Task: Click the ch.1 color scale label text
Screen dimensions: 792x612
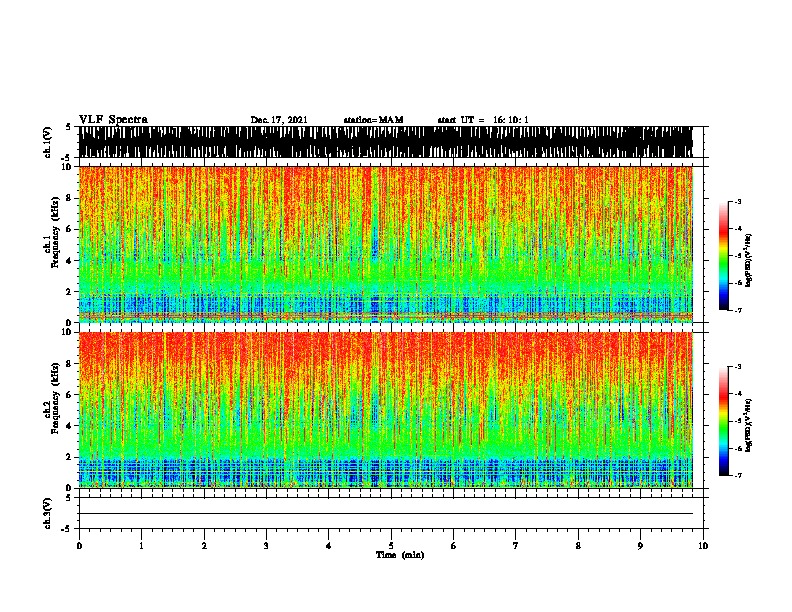Action: tap(749, 260)
